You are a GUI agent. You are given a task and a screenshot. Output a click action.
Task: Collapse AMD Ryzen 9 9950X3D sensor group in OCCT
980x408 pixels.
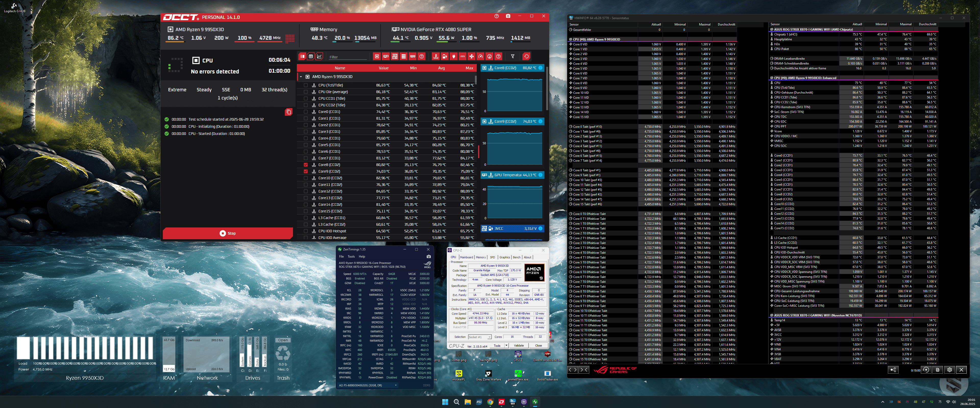[301, 76]
